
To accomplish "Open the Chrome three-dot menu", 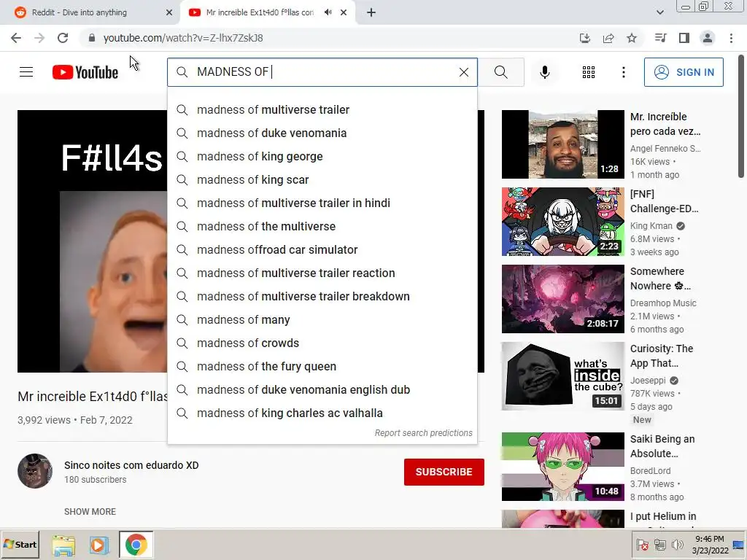I will coord(731,38).
